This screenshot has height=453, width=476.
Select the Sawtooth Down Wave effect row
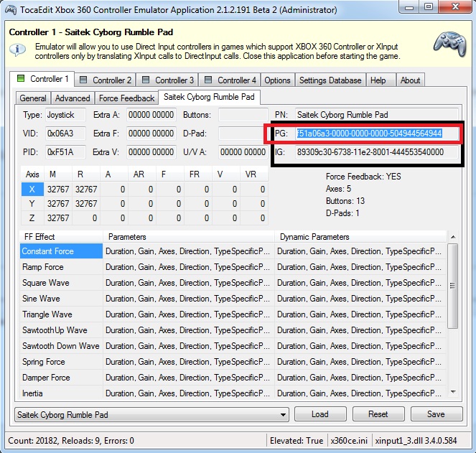233,346
